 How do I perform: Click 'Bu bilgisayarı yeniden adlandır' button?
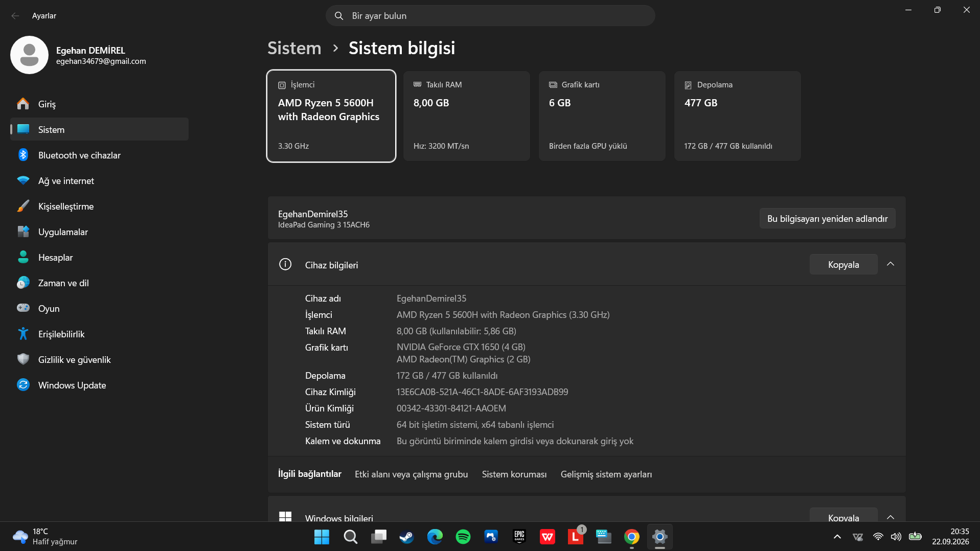pyautogui.click(x=827, y=218)
